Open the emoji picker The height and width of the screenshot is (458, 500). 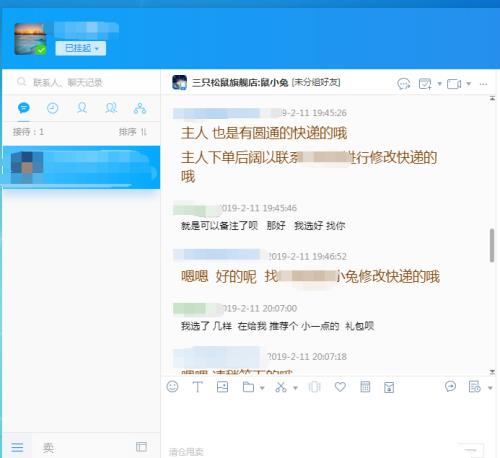pyautogui.click(x=172, y=387)
